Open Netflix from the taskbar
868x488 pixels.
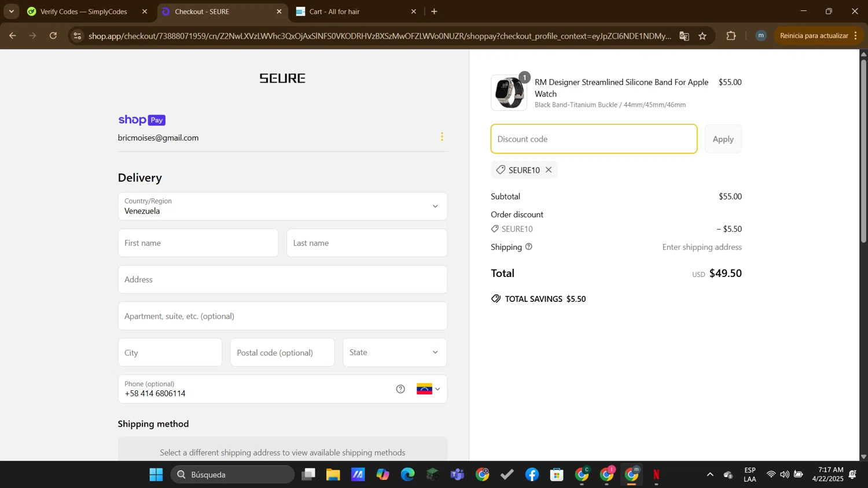[x=657, y=475]
